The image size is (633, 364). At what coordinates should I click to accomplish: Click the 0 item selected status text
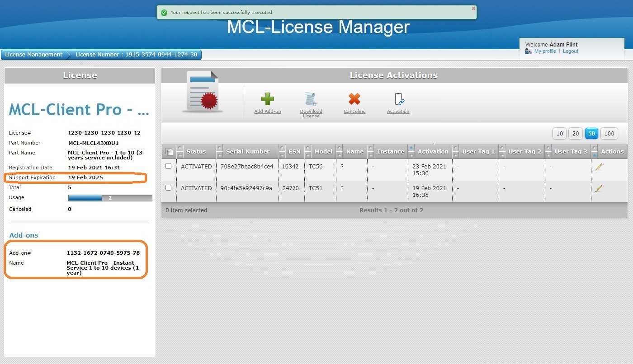click(186, 210)
